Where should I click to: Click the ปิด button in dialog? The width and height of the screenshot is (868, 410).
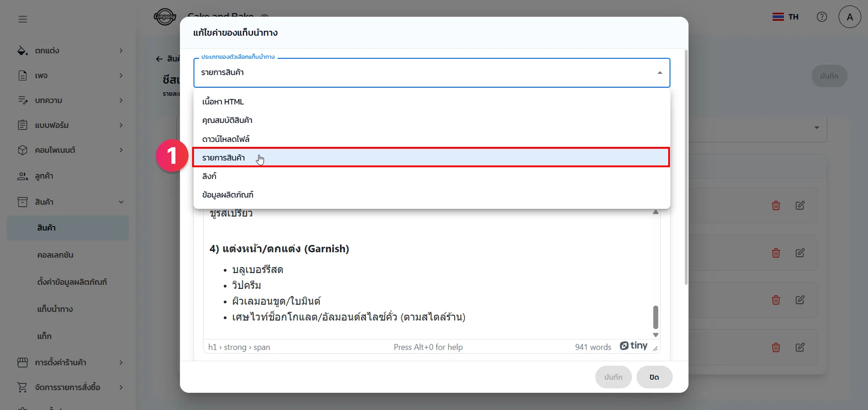[x=654, y=377]
